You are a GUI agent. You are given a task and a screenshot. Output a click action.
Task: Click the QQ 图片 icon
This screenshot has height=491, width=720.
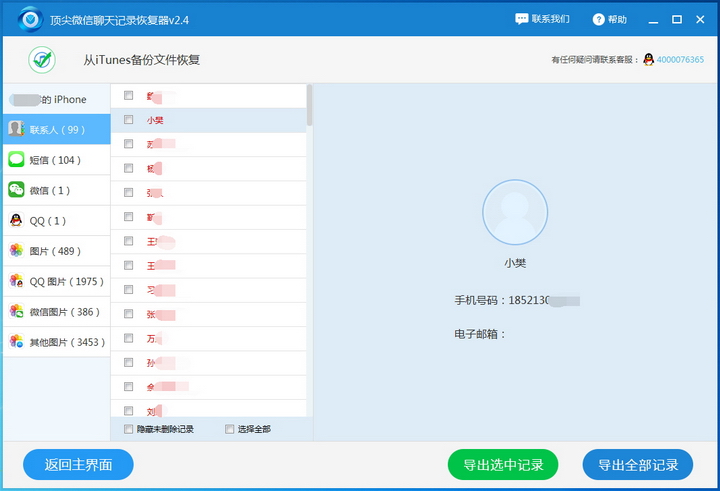[x=16, y=281]
